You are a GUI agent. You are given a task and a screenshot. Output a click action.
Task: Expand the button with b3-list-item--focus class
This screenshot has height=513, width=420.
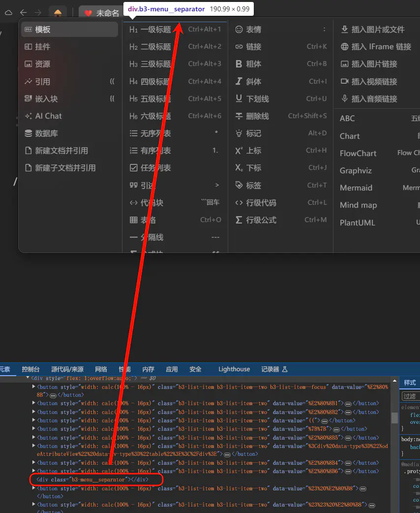tap(33, 387)
